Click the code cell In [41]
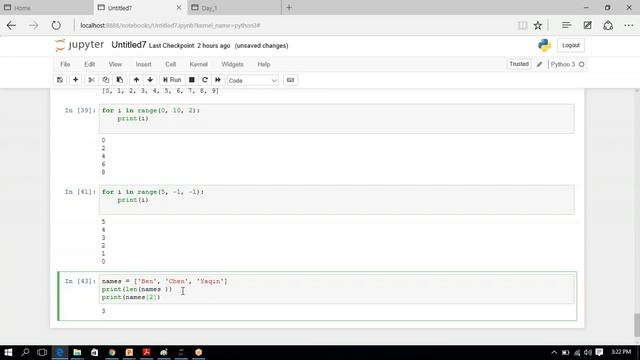Screen dimensions: 640x360 coord(336,200)
